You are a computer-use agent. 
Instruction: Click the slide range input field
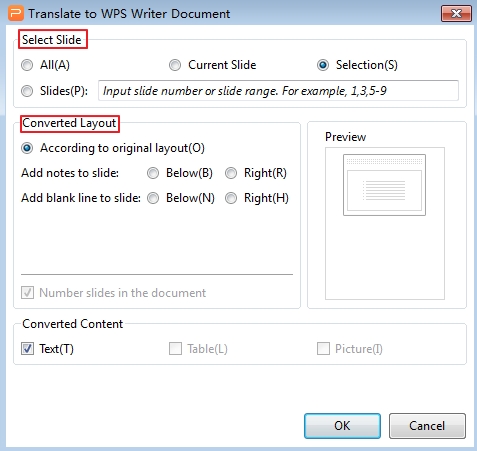click(278, 90)
